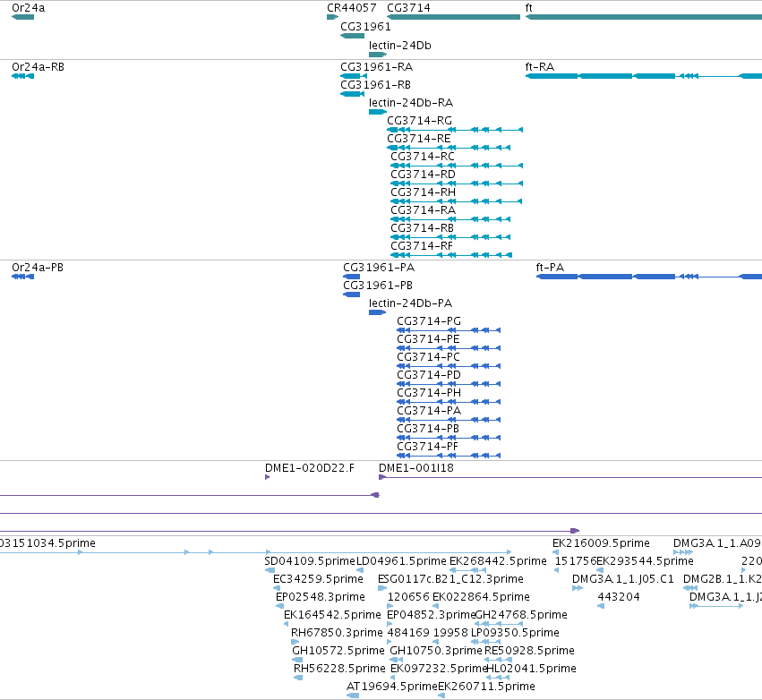The height and width of the screenshot is (700, 762).
Task: Click the lectin-24Db-PA protein label
Action: pyautogui.click(x=410, y=303)
